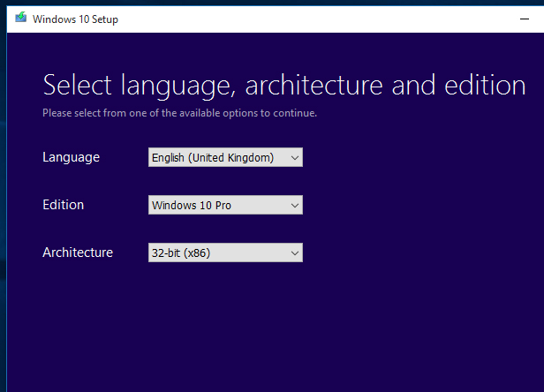Click the chevron arrow beside Windows 10 Pro
This screenshot has height=392, width=544.
coord(295,205)
